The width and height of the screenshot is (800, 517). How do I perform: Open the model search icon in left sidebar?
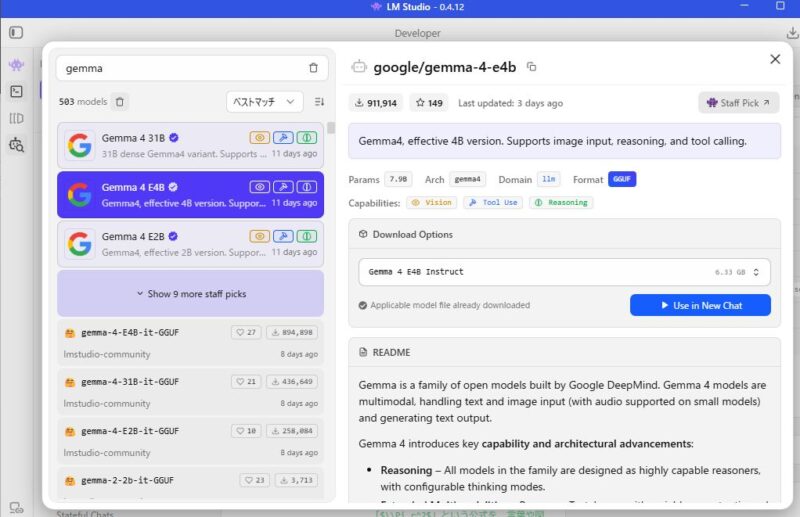click(x=16, y=145)
